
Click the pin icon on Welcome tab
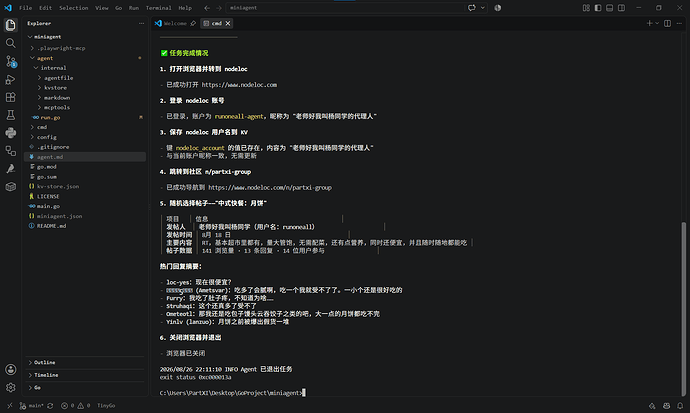click(x=193, y=23)
